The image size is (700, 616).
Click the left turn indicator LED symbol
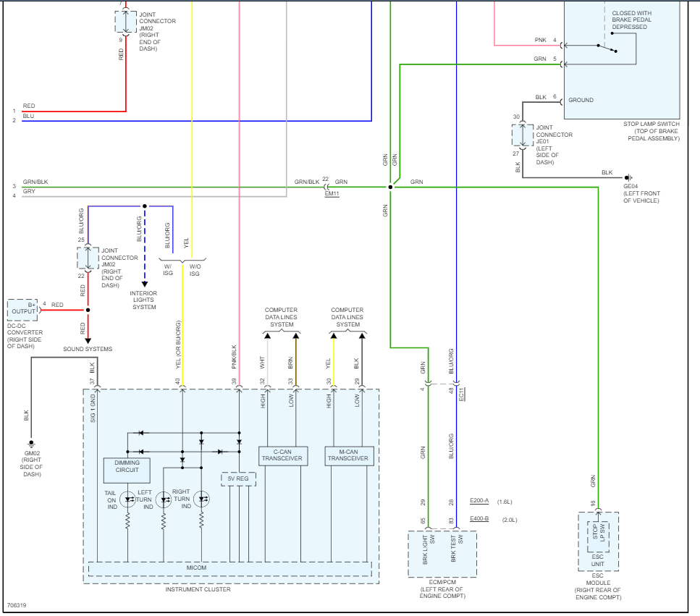point(164,499)
